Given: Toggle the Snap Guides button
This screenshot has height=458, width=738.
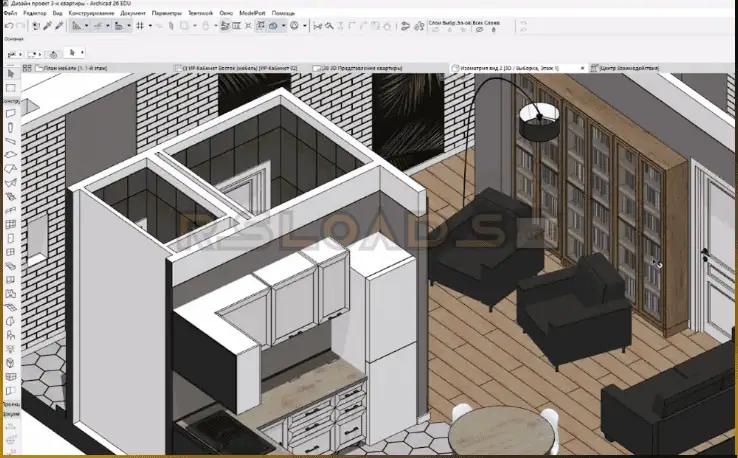Looking at the screenshot, I should (x=98, y=26).
